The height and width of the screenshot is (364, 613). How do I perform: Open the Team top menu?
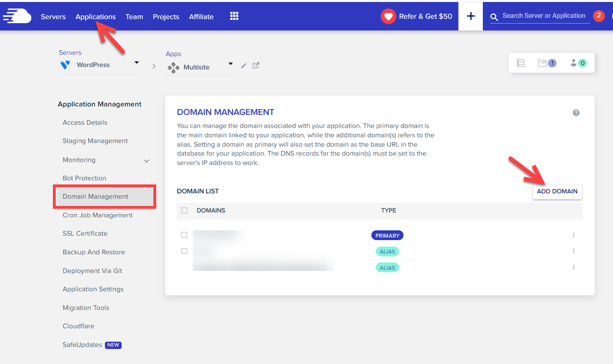coord(134,17)
